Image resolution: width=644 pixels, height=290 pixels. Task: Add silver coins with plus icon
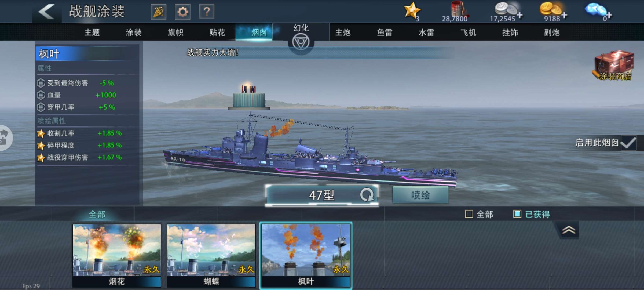[520, 15]
